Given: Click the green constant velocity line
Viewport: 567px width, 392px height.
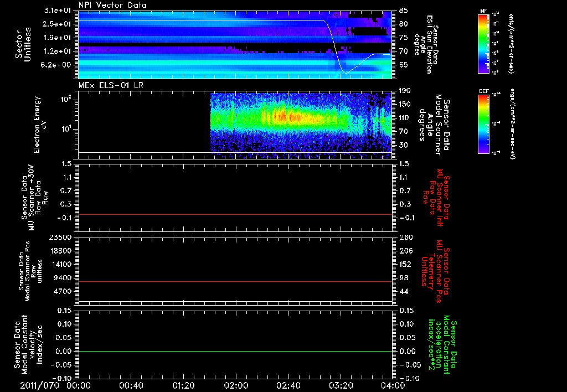Looking at the screenshot, I should (x=235, y=352).
